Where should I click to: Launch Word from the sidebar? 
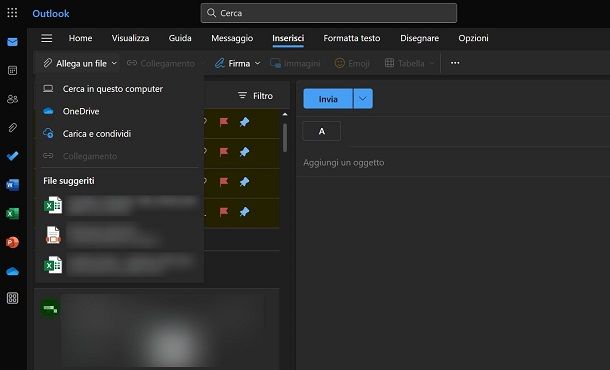tap(12, 185)
